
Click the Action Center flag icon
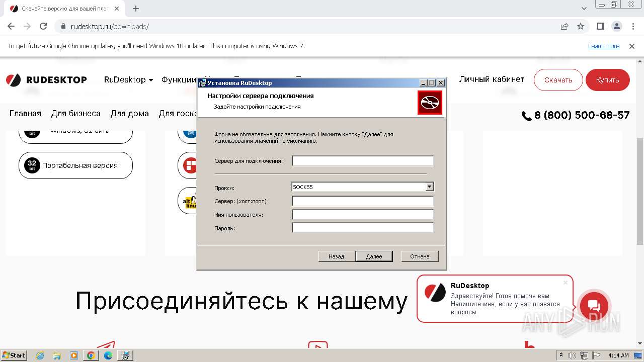pyautogui.click(x=597, y=355)
